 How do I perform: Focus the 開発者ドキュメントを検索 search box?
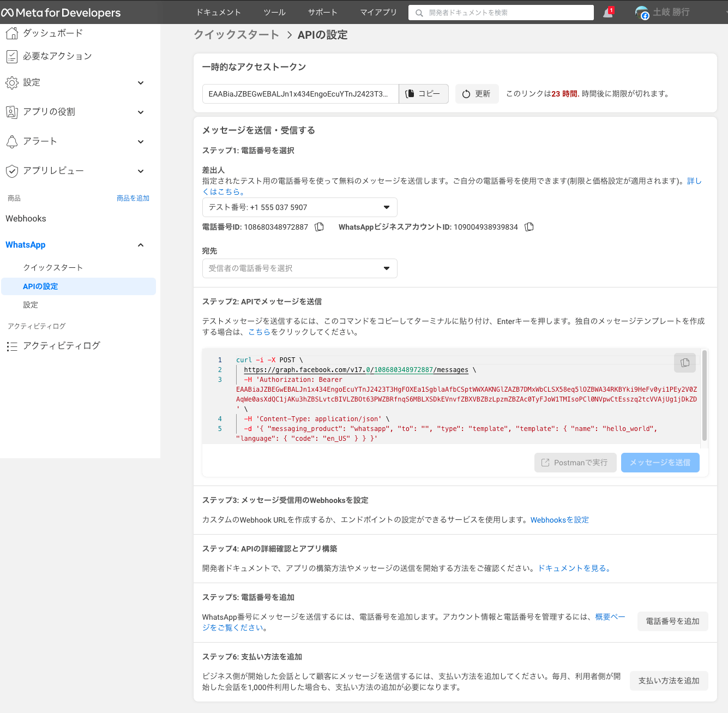[501, 13]
